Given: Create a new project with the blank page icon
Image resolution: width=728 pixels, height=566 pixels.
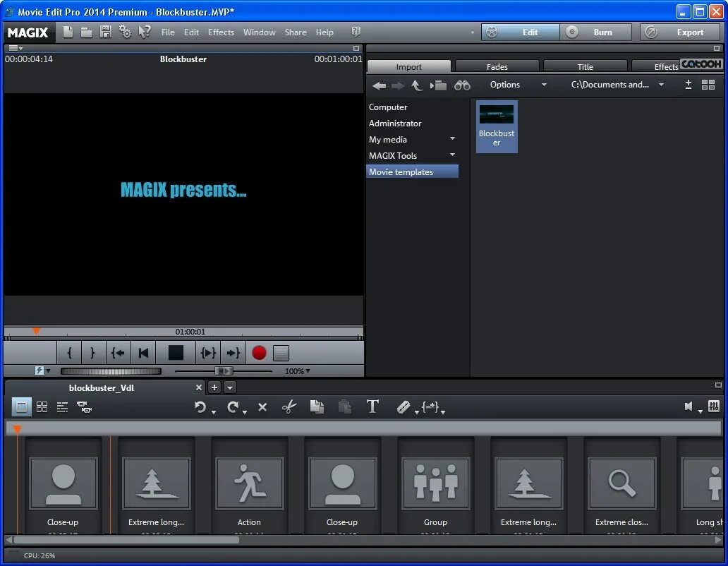Looking at the screenshot, I should coord(68,32).
